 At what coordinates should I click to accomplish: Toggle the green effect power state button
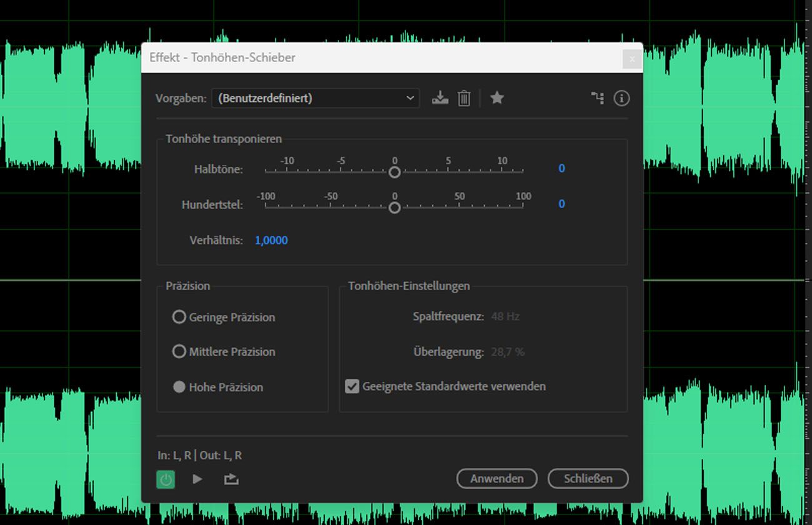[166, 479]
